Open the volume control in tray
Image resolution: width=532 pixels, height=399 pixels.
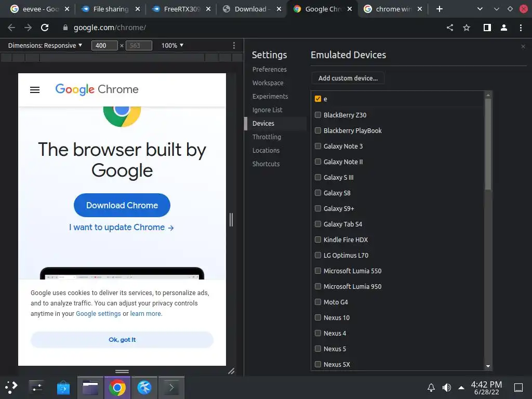coord(447,388)
